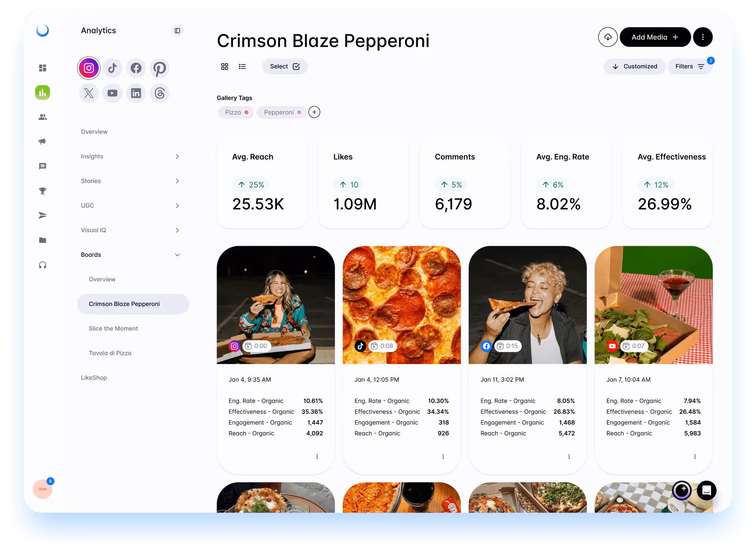Viewport: 756px width, 551px height.
Task: Select the Instagram channel icon
Action: click(89, 68)
